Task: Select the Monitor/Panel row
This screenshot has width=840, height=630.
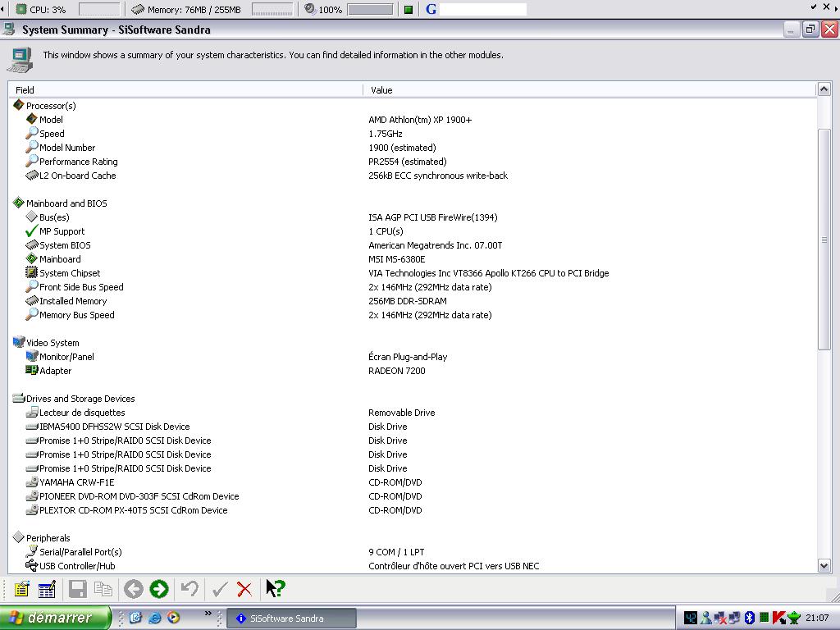Action: click(x=413, y=356)
